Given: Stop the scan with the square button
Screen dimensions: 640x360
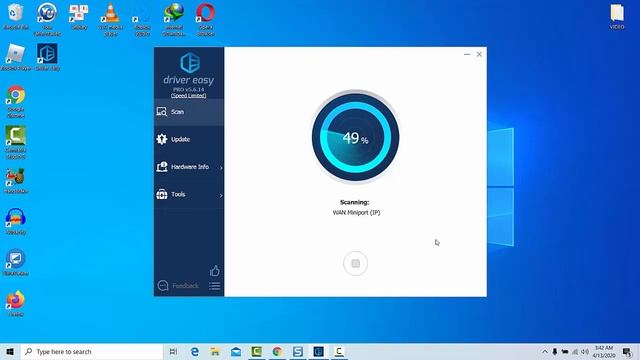Looking at the screenshot, I should (x=356, y=263).
